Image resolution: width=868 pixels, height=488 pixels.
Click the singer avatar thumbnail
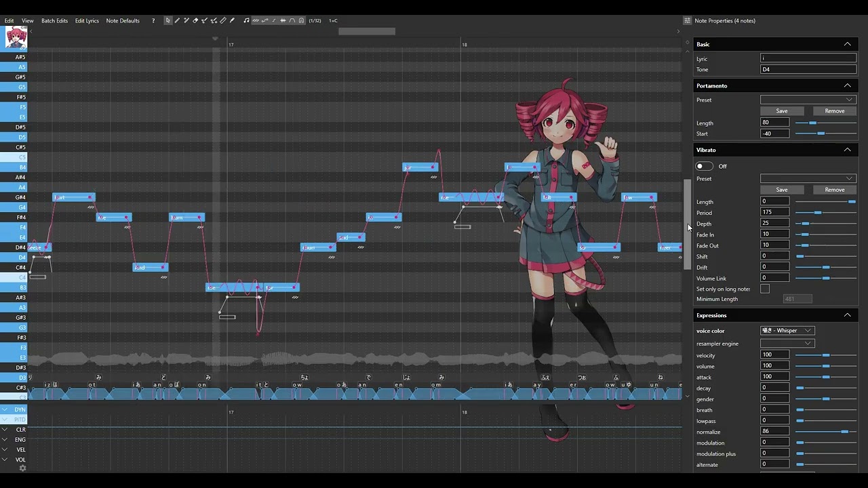[16, 37]
